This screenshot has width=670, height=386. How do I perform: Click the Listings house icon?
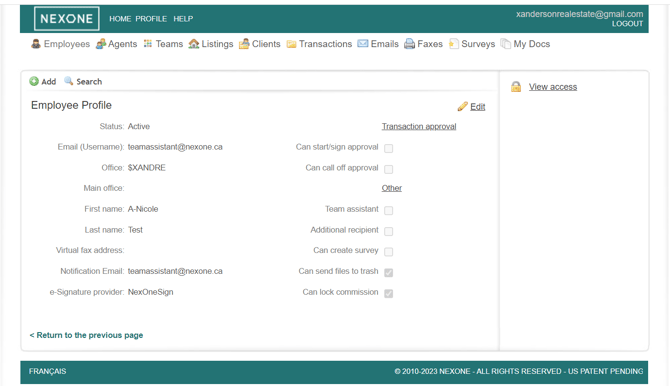tap(194, 44)
